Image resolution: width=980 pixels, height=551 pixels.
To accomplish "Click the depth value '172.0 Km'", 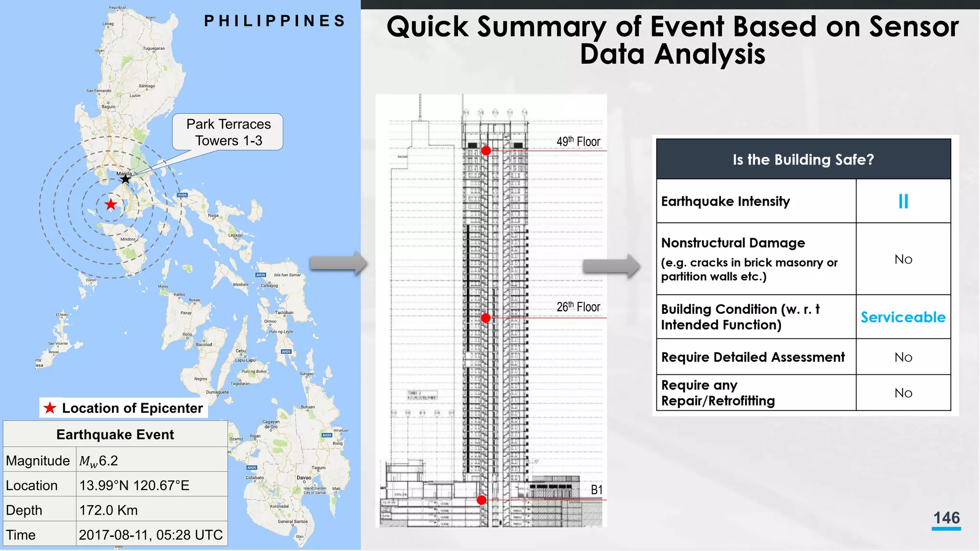I will (x=109, y=510).
